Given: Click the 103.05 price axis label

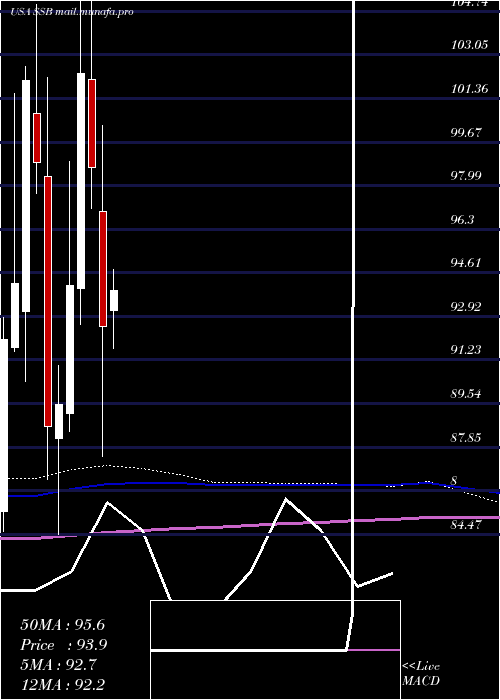Looking at the screenshot, I should pyautogui.click(x=469, y=45).
